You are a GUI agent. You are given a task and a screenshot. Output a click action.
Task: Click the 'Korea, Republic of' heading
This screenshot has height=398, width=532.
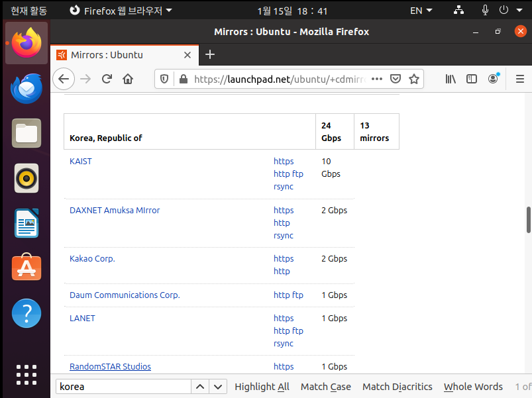pyautogui.click(x=106, y=138)
